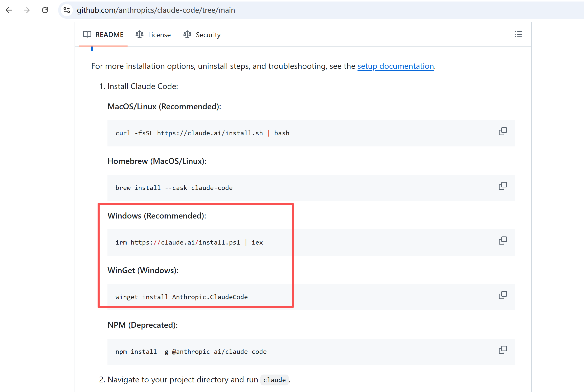
Task: Copy the winget install command
Action: (503, 295)
